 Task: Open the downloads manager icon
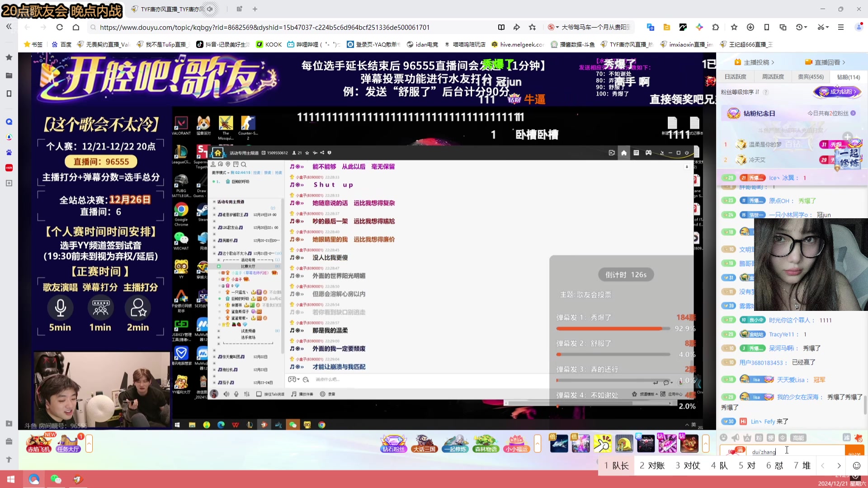750,27
